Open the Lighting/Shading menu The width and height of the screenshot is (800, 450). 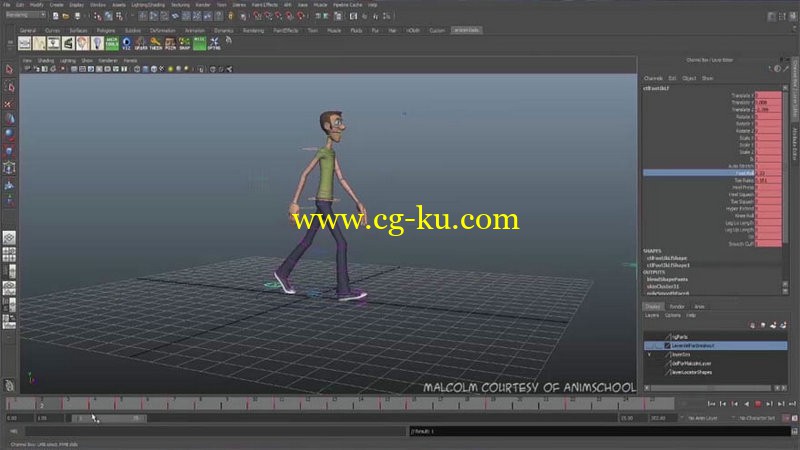pyautogui.click(x=148, y=5)
